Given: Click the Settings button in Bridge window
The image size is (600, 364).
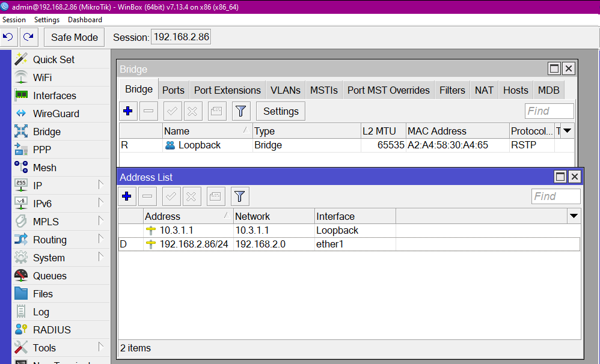Looking at the screenshot, I should pos(281,111).
